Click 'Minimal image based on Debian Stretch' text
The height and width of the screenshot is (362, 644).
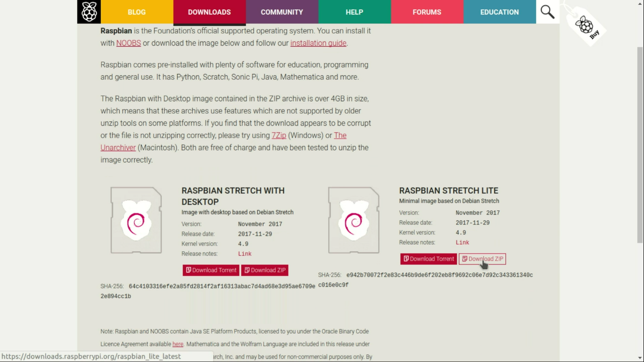(x=449, y=201)
